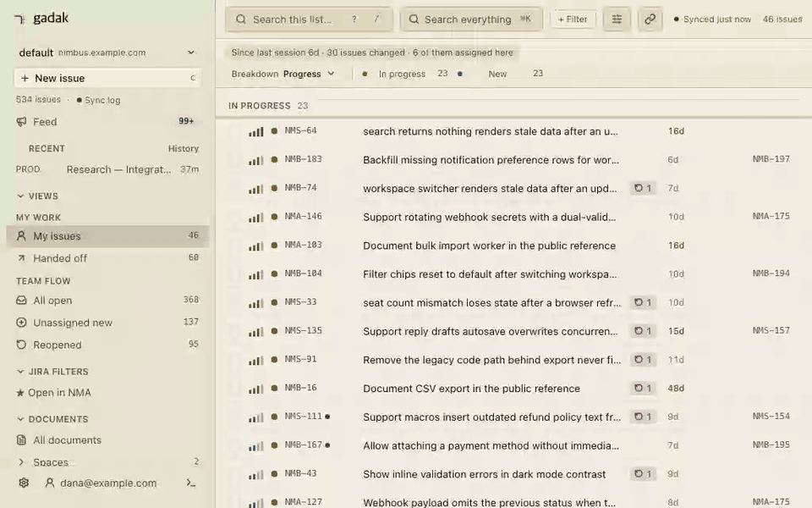Open issue Backfill missing notification preference rows

pos(491,160)
